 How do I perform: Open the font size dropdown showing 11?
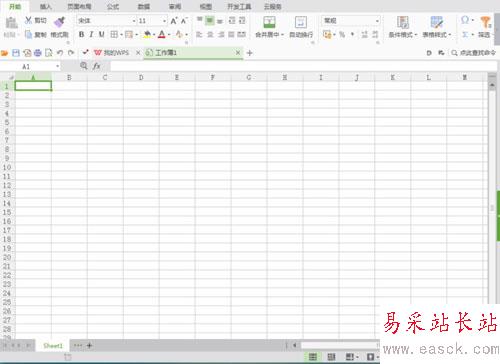pos(164,21)
